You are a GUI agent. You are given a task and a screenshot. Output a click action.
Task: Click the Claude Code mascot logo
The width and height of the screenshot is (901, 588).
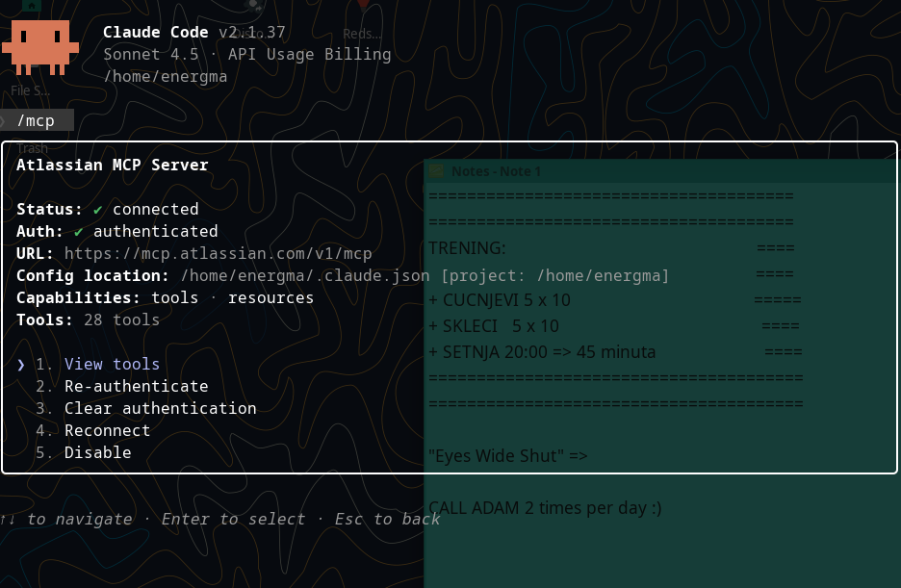pos(39,46)
